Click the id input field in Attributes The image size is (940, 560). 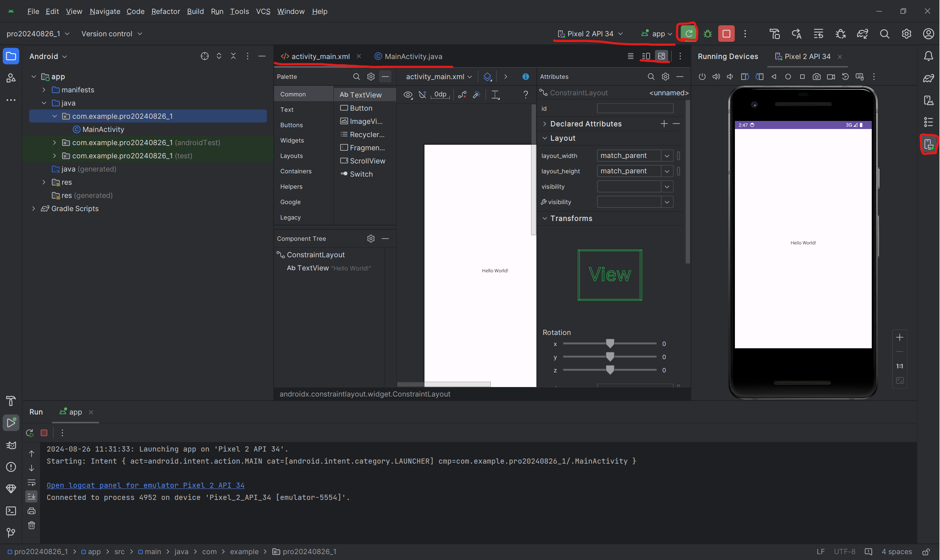[635, 109]
